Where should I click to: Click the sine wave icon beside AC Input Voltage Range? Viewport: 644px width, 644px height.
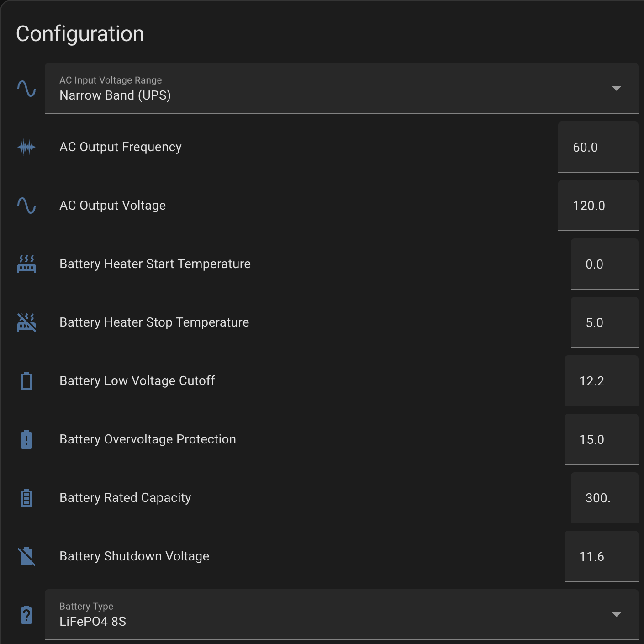[x=26, y=89]
